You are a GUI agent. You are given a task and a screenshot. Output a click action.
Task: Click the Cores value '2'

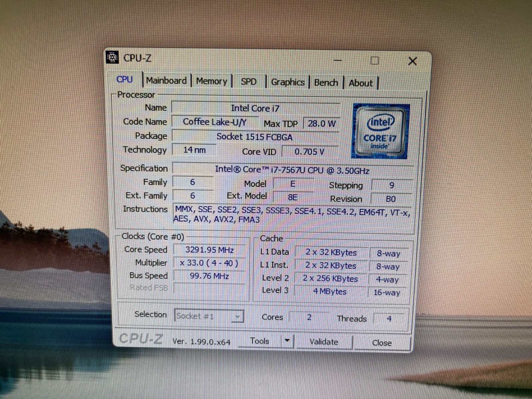pyautogui.click(x=309, y=317)
